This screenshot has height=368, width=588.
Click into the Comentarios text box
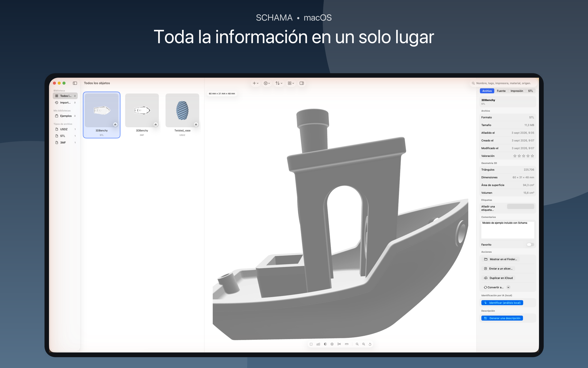508,230
